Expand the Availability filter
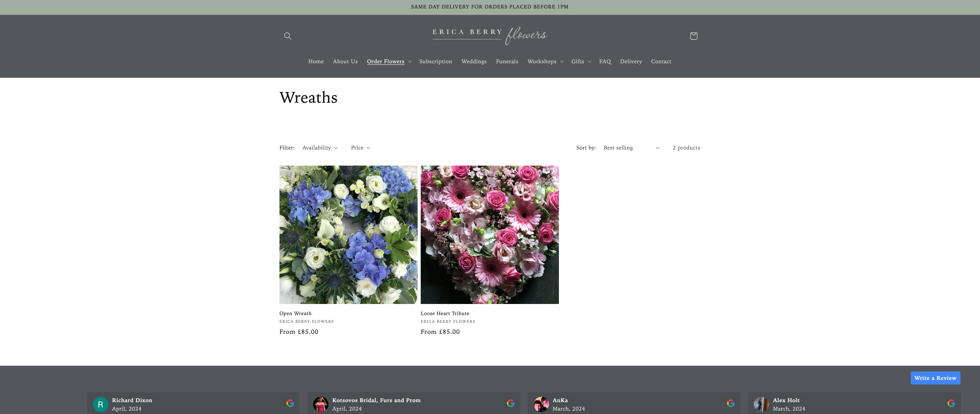The height and width of the screenshot is (414, 980). [x=320, y=148]
